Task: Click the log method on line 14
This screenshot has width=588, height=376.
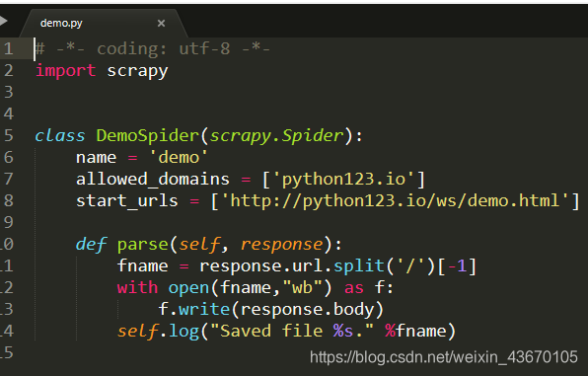Action: click(184, 332)
